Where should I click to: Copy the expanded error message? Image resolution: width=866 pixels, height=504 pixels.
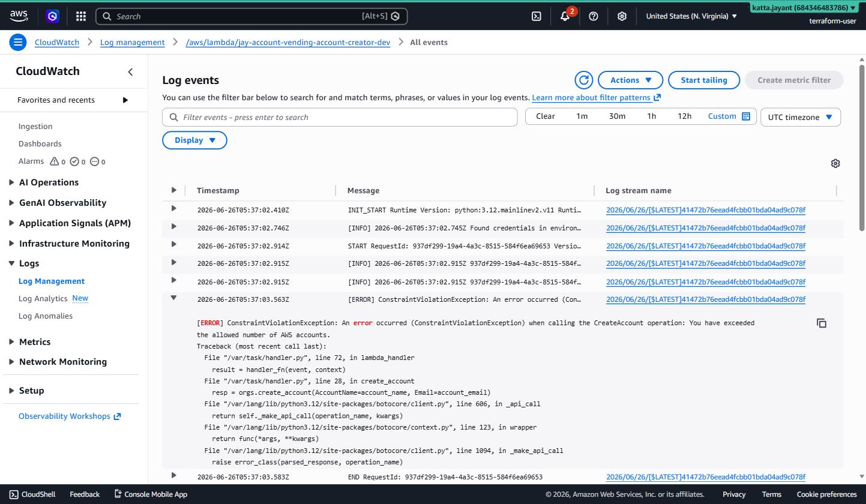(x=822, y=323)
